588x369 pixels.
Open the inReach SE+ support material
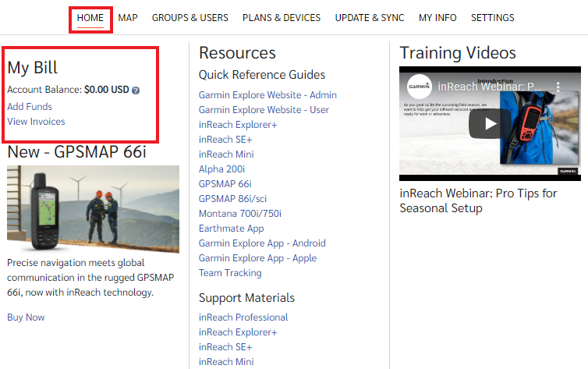(x=225, y=347)
